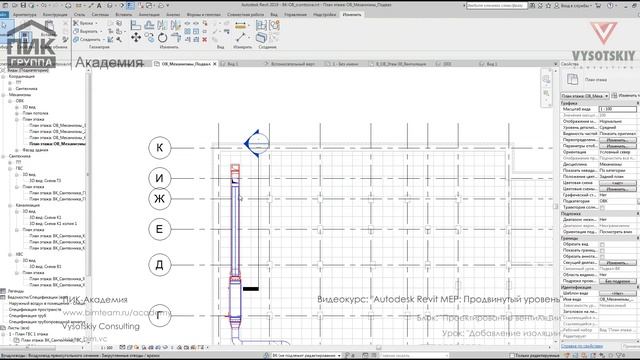Open the Архитектура ribbon tab
The image size is (640, 360).
coord(24,14)
